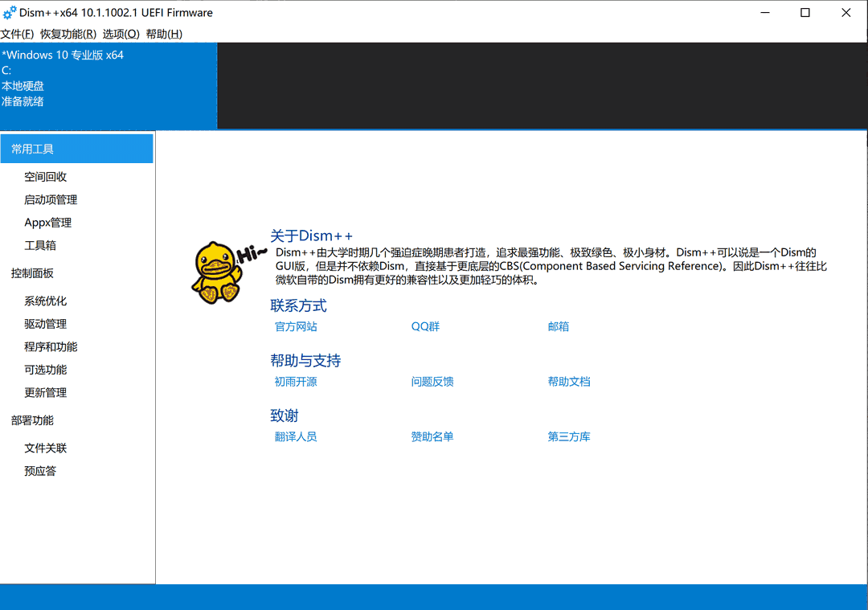Open 文件关联 in the sidebar

pos(45,448)
